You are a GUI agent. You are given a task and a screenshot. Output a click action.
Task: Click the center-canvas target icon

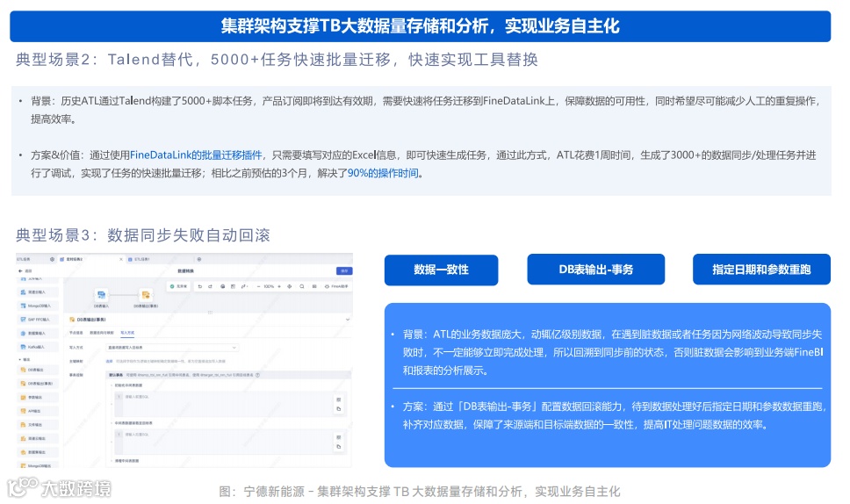(x=290, y=286)
